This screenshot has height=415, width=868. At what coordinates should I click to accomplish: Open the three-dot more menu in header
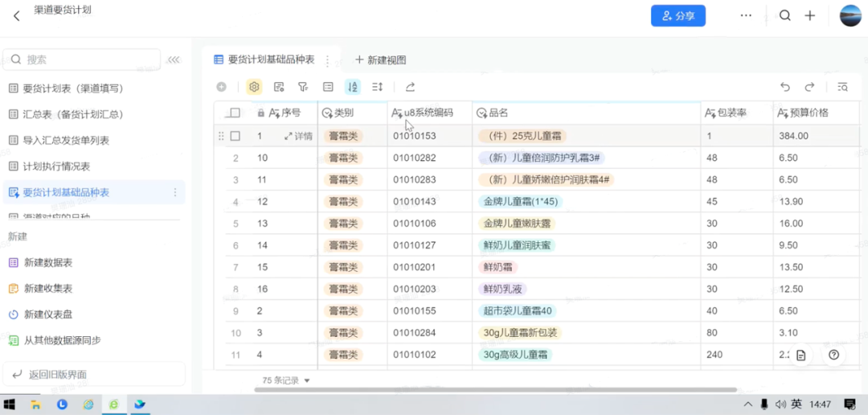coord(746,15)
